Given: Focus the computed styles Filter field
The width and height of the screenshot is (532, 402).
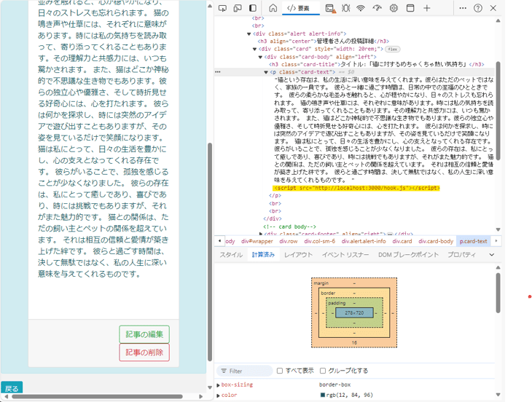Looking at the screenshot, I should pyautogui.click(x=245, y=371).
